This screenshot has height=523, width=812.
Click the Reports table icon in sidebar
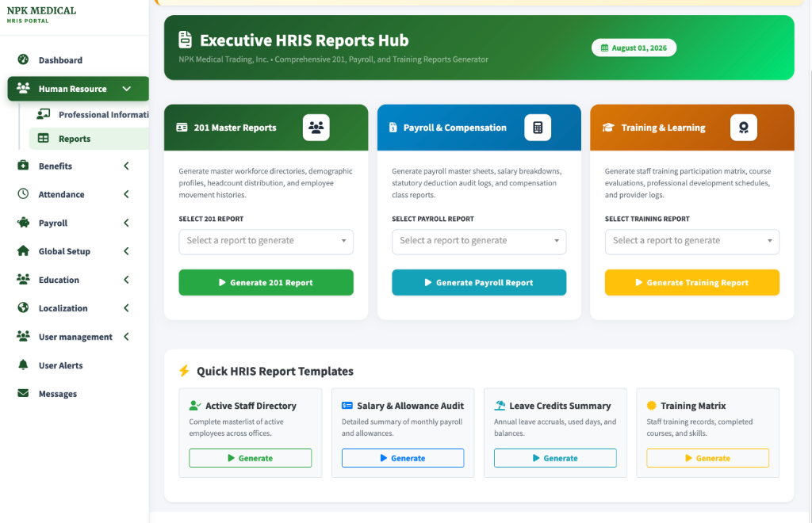[x=44, y=138]
